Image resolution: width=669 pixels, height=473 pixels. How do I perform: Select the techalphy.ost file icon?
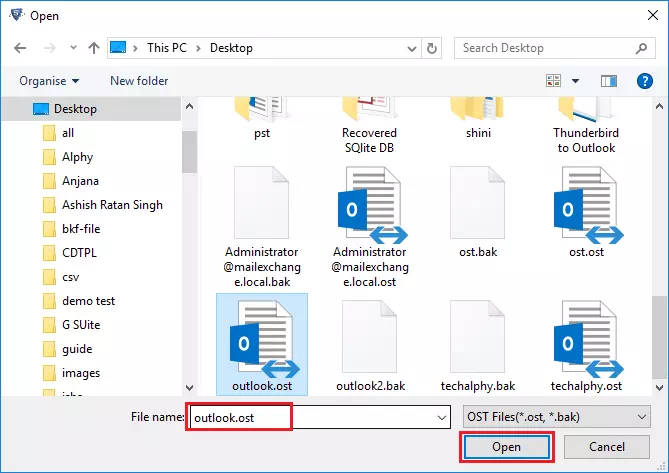[587, 339]
